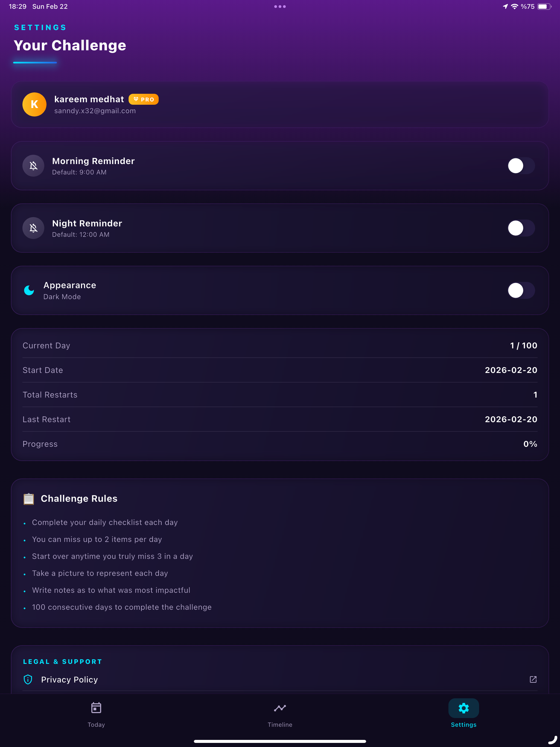Enable the Morning Reminder switch
The width and height of the screenshot is (560, 747).
(x=521, y=165)
